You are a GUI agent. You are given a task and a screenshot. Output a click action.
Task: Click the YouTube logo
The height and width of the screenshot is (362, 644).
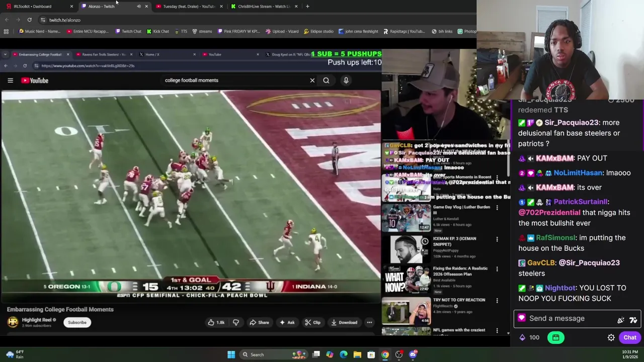click(x=35, y=80)
